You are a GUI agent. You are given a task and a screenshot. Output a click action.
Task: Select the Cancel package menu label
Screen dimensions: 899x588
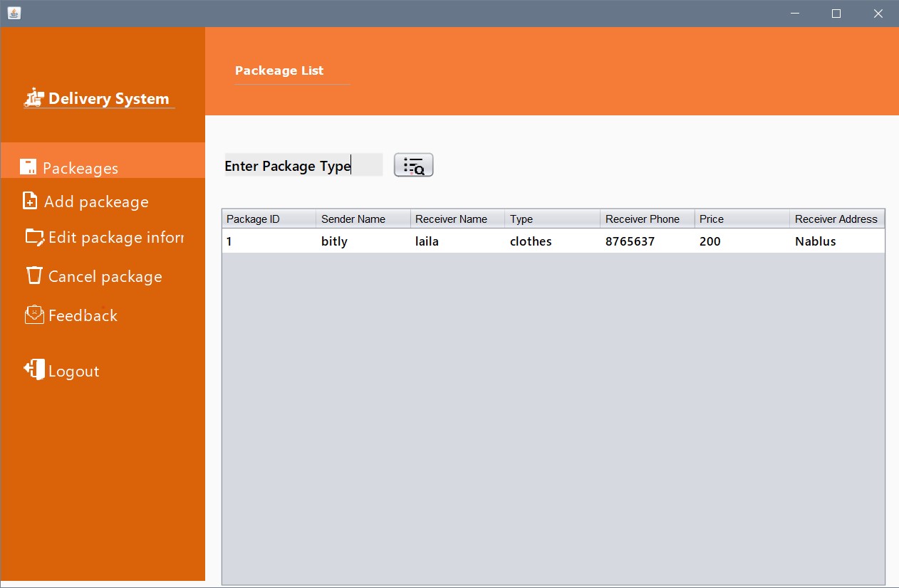click(105, 276)
